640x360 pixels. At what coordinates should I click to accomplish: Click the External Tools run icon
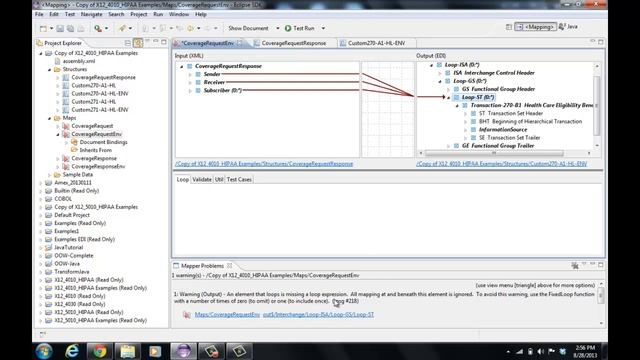(98, 28)
